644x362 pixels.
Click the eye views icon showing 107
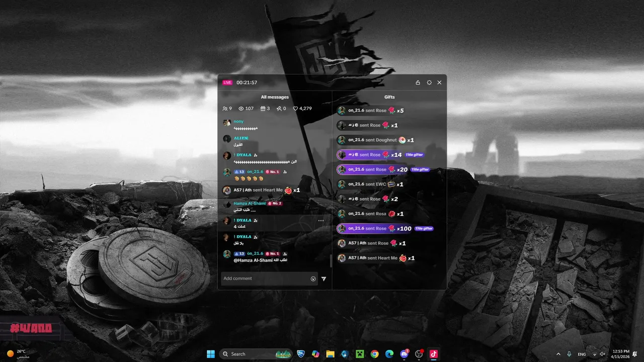(241, 109)
